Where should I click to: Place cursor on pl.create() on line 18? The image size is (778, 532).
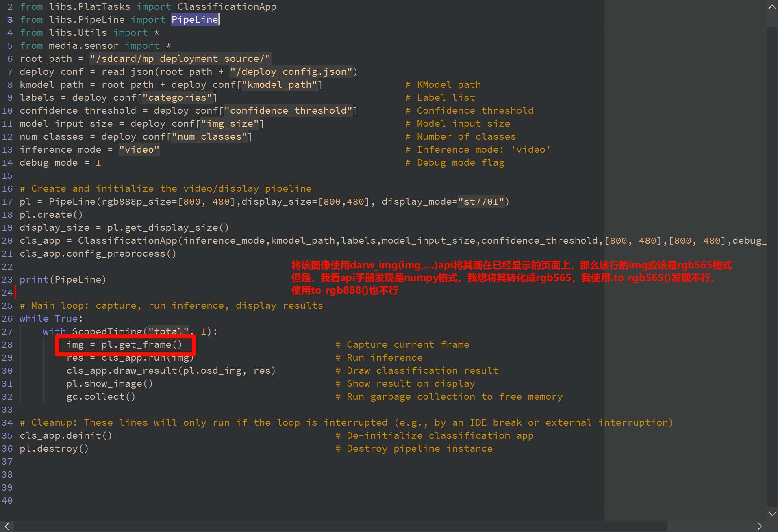click(51, 214)
